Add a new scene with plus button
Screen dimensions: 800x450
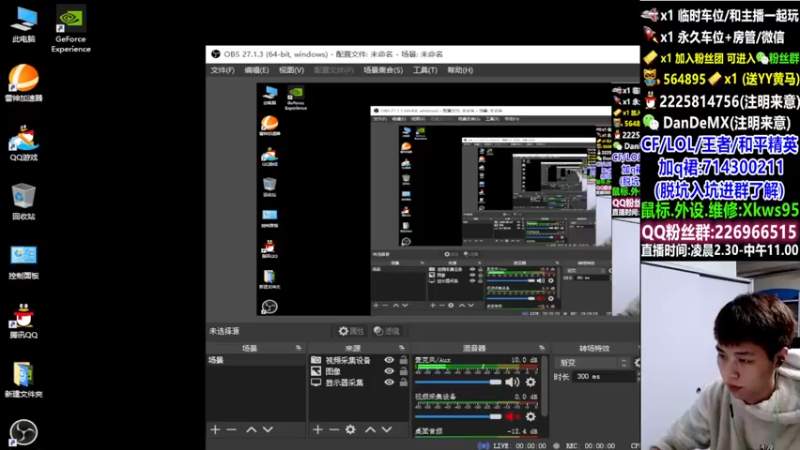(x=215, y=430)
